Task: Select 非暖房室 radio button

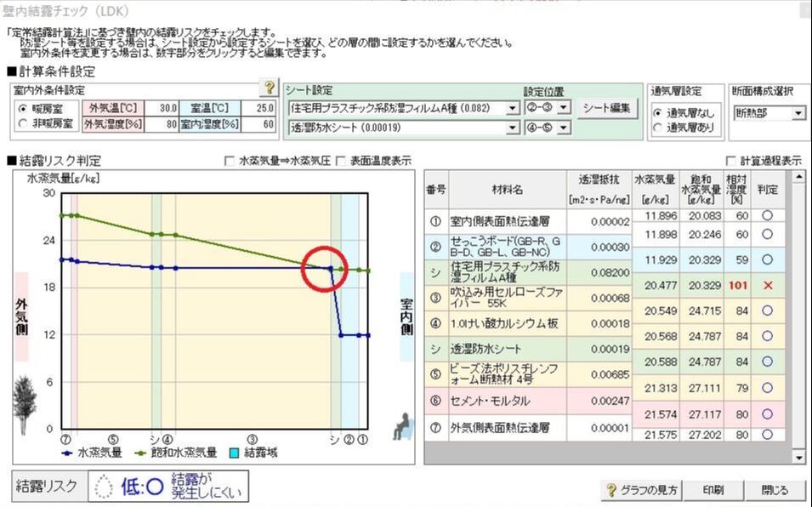Action: pos(23,123)
